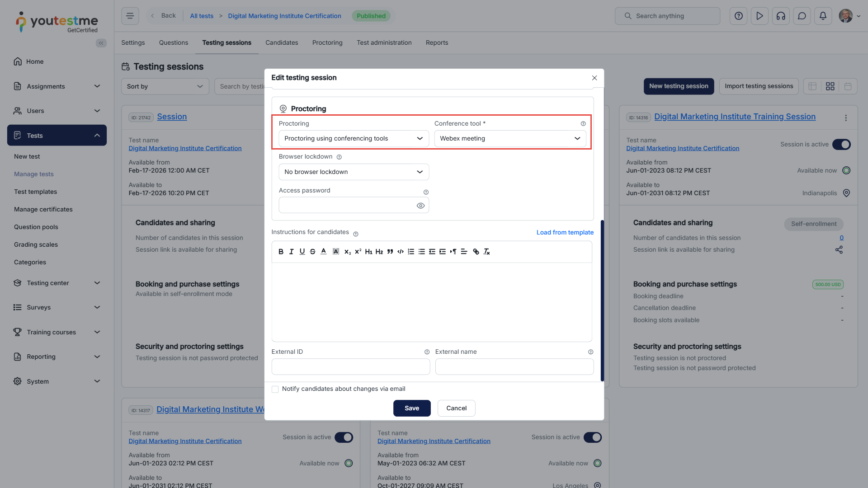
Task: Click the blockquote icon in editor toolbar
Action: pyautogui.click(x=390, y=252)
